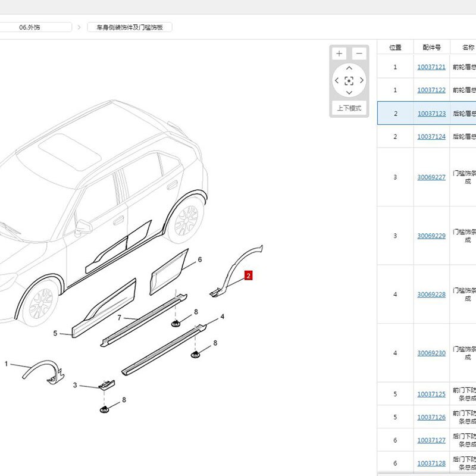Pan diagram left with the left arrow

point(337,80)
